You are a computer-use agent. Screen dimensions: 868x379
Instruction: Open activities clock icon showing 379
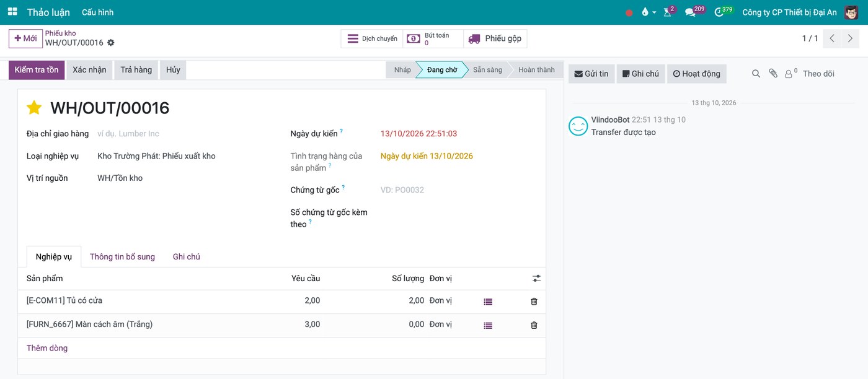[723, 12]
